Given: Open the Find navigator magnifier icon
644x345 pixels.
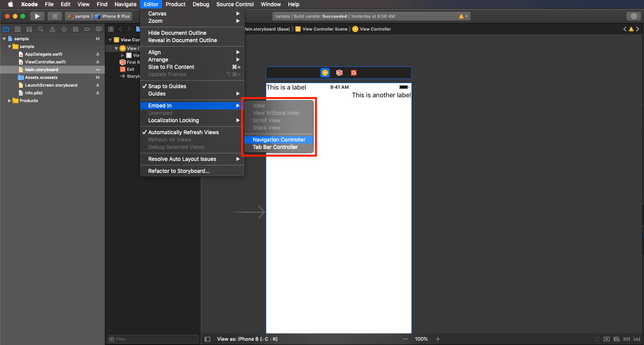Looking at the screenshot, I should [41, 29].
